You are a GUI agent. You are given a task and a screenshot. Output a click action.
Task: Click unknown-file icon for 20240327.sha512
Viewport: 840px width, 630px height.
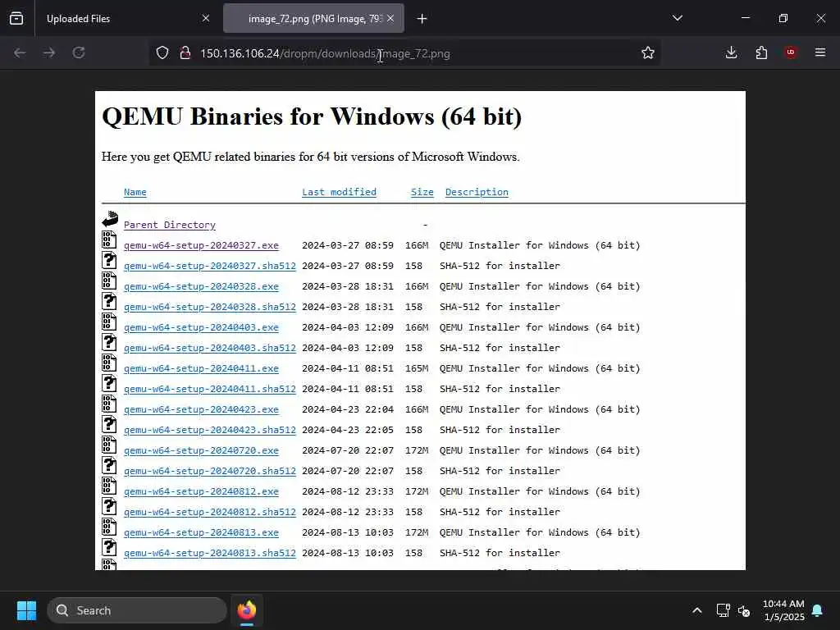coord(109,260)
